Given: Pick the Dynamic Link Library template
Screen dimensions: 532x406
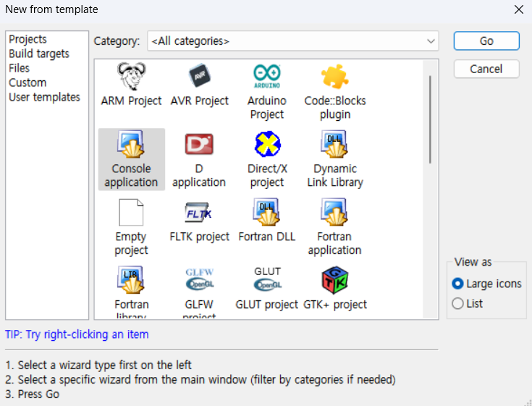Looking at the screenshot, I should tap(335, 159).
